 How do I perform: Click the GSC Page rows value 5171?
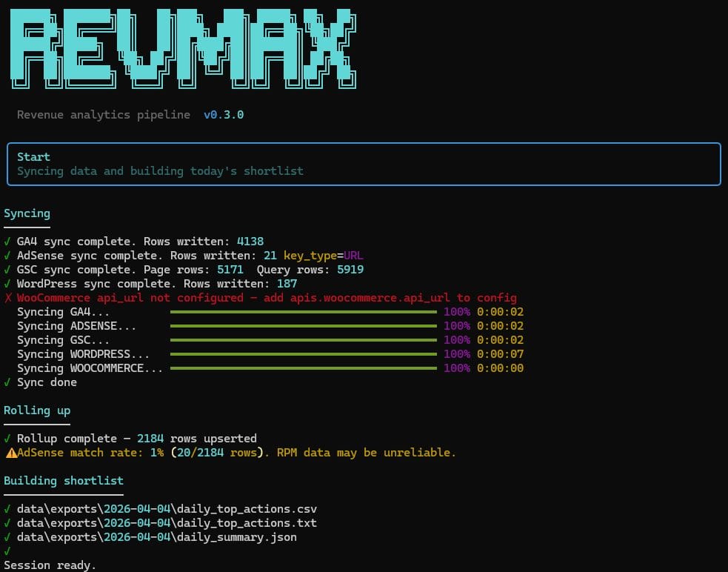230,270
